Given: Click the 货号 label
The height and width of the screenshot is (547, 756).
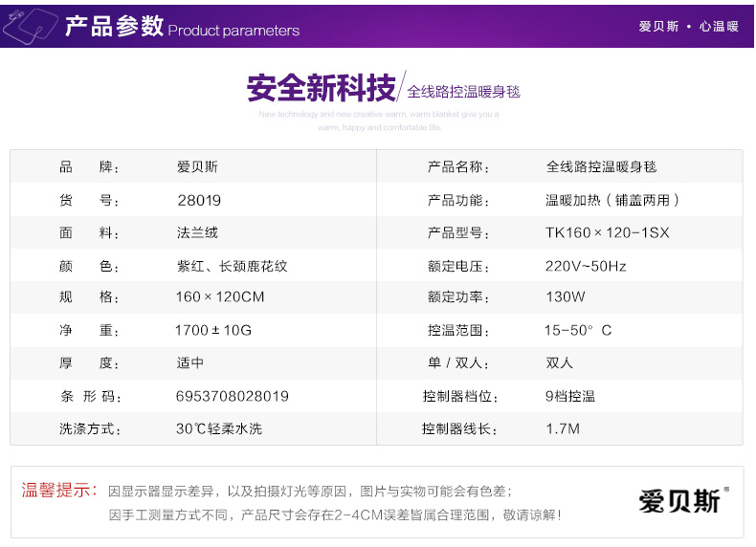Looking at the screenshot, I should click(x=89, y=200).
